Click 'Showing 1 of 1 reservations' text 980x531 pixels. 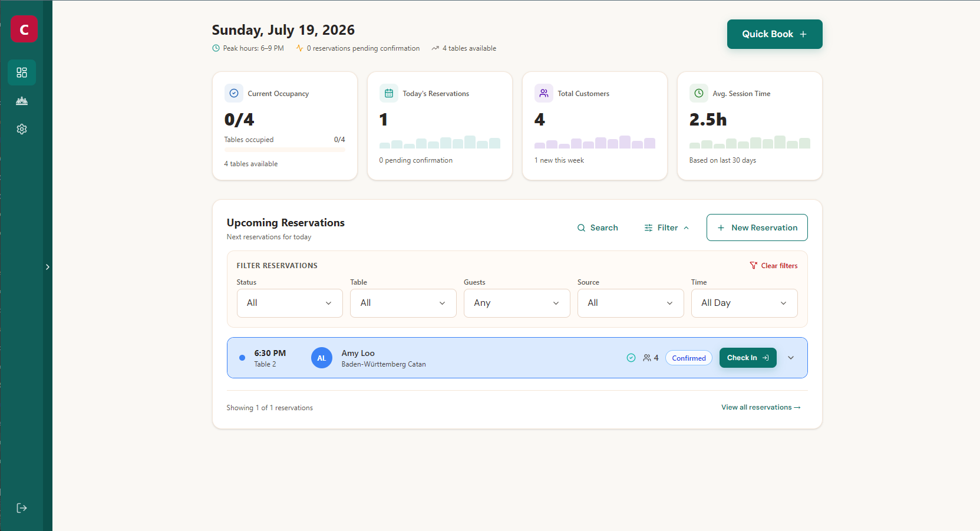[269, 408]
